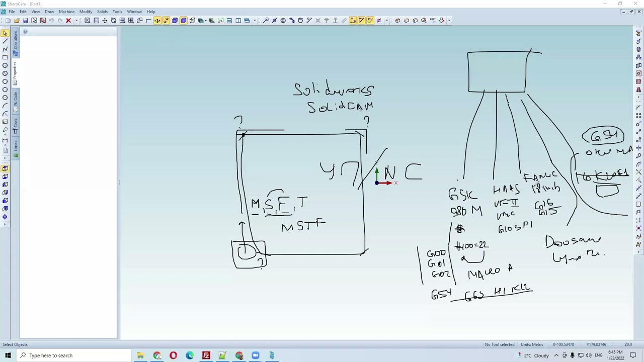This screenshot has width=644, height=362.
Task: Open Opera browser from the taskbar
Action: coord(173,355)
